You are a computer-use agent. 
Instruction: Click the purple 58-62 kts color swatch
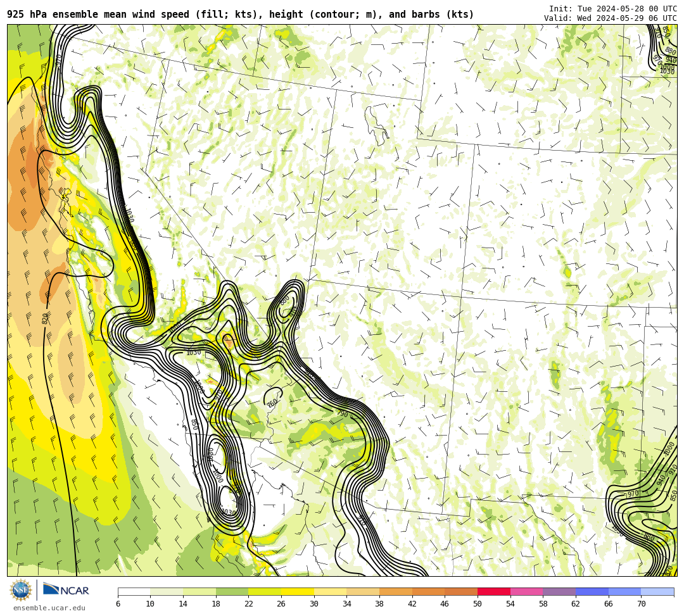(x=559, y=591)
